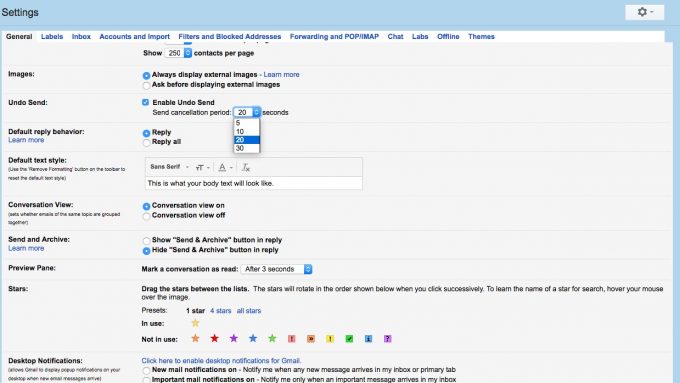Image resolution: width=680 pixels, height=383 pixels.
Task: Open the settings gear menu
Action: tap(645, 12)
